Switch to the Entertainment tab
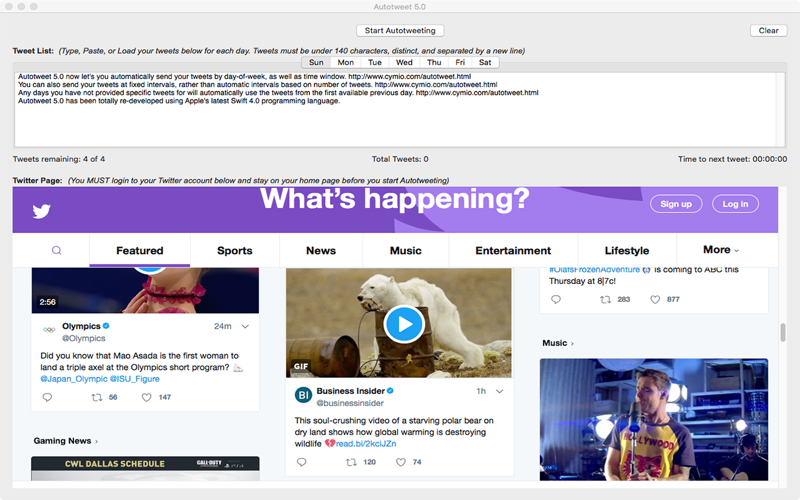This screenshot has height=500, width=800. [x=513, y=251]
